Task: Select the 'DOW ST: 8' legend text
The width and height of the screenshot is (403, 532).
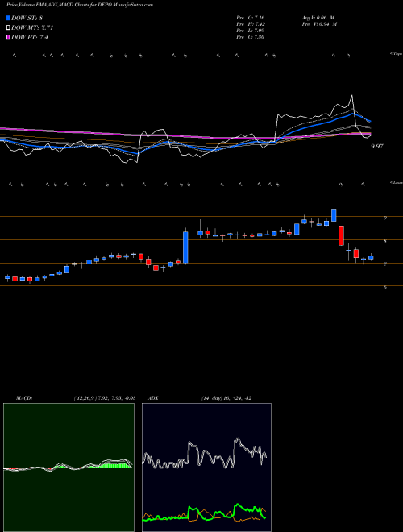Action: pyautogui.click(x=27, y=18)
